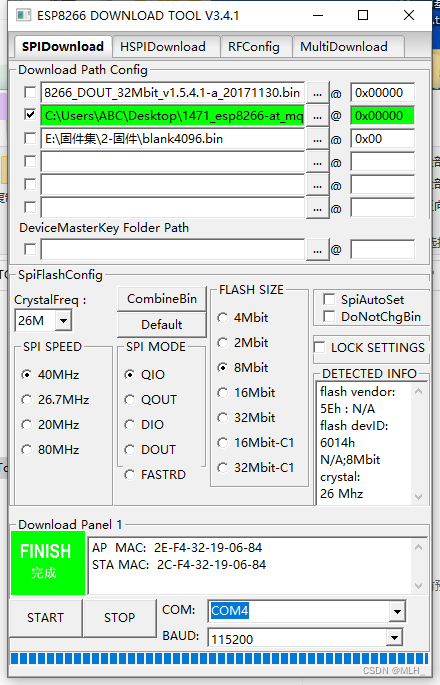Select the AP MAC address text line

coord(177,547)
